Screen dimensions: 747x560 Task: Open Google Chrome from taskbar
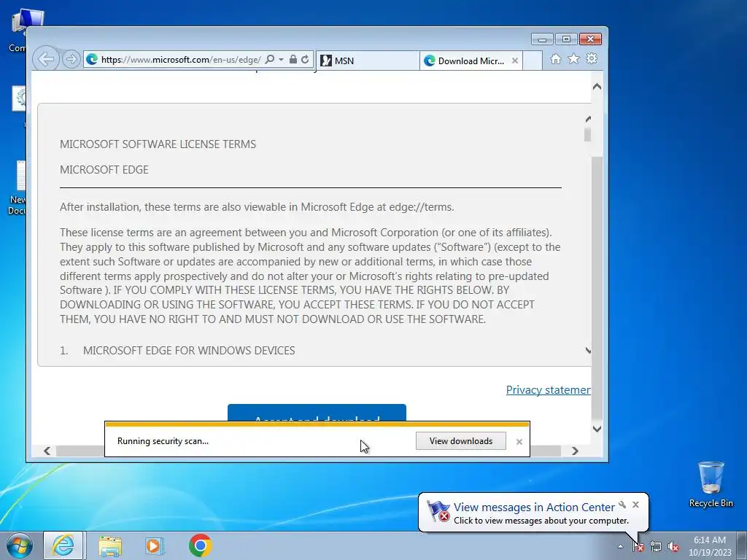[200, 545]
